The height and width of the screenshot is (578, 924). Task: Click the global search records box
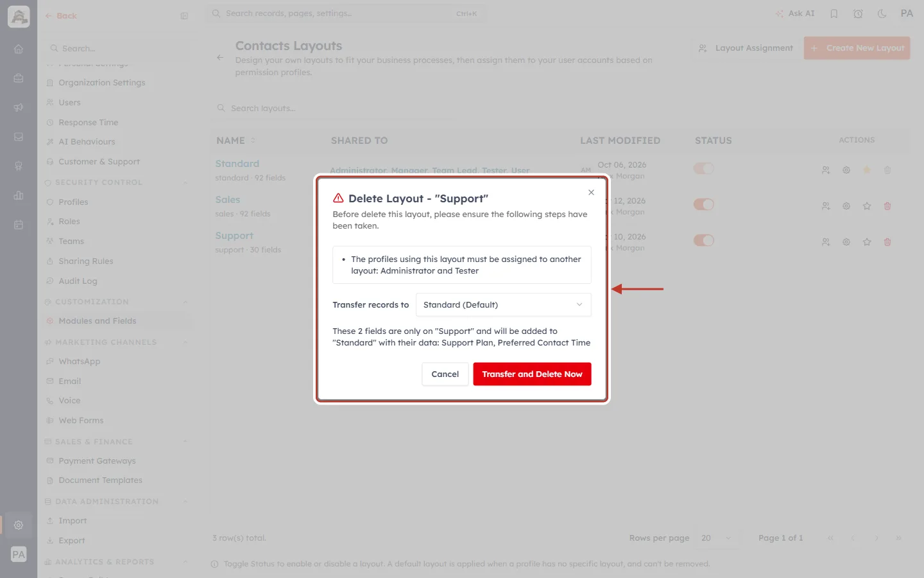[346, 13]
